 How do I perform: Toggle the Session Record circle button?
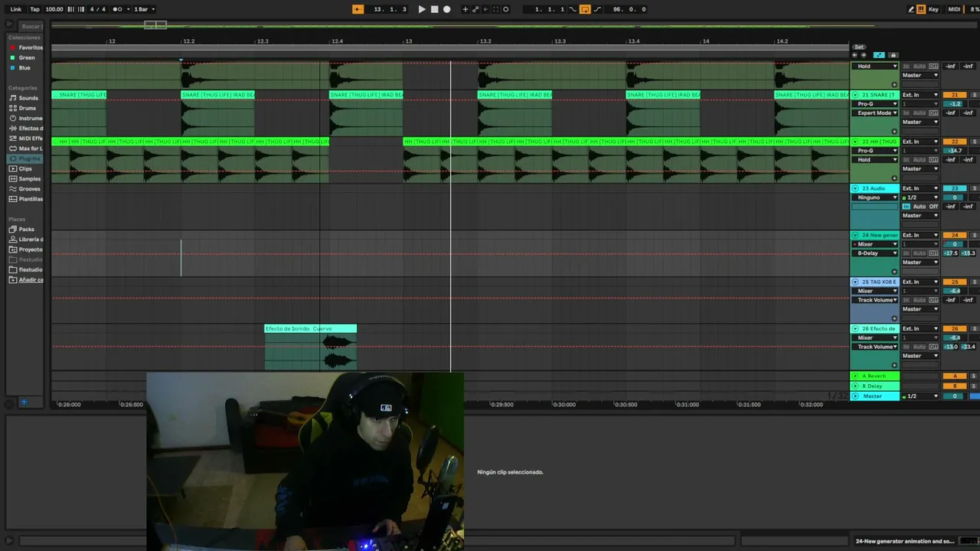click(505, 9)
